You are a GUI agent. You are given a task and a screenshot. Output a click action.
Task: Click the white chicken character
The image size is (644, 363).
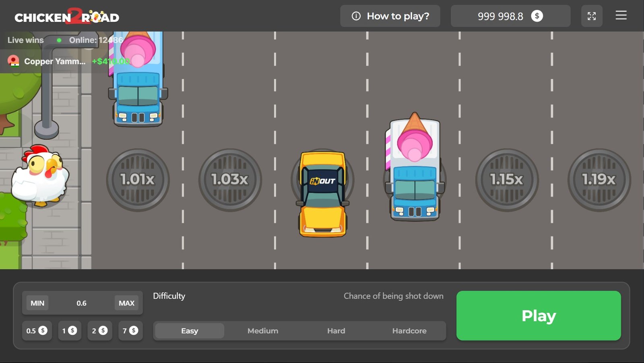(40, 176)
